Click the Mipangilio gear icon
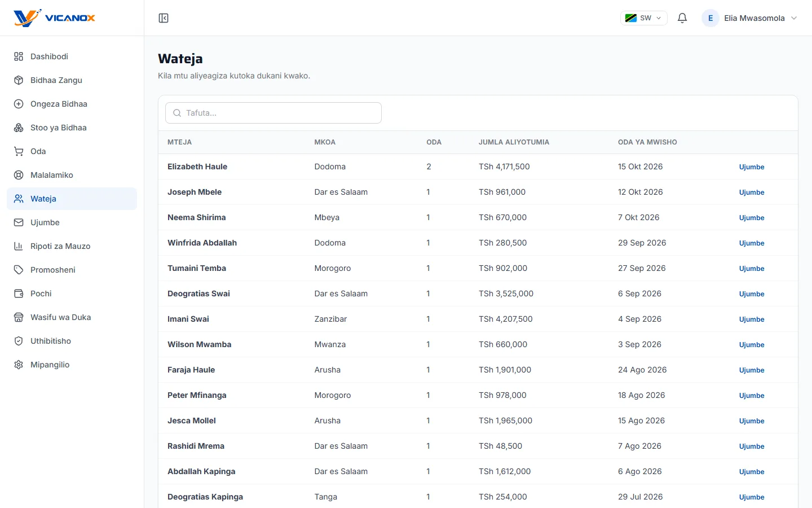This screenshot has height=508, width=812. pyautogui.click(x=19, y=365)
